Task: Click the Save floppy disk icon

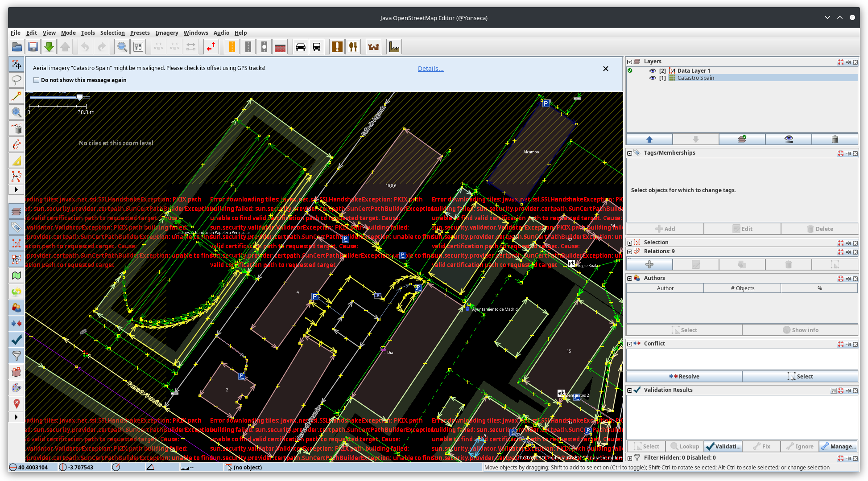Action: 33,47
